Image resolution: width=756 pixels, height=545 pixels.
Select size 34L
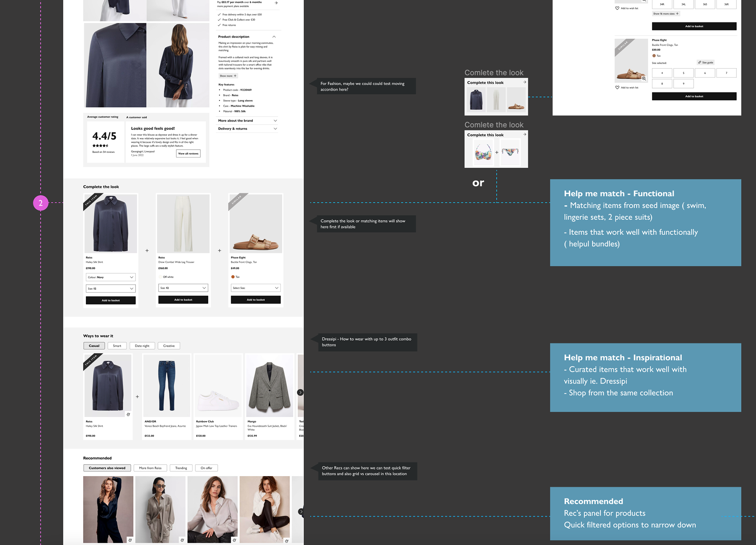pyautogui.click(x=684, y=4)
